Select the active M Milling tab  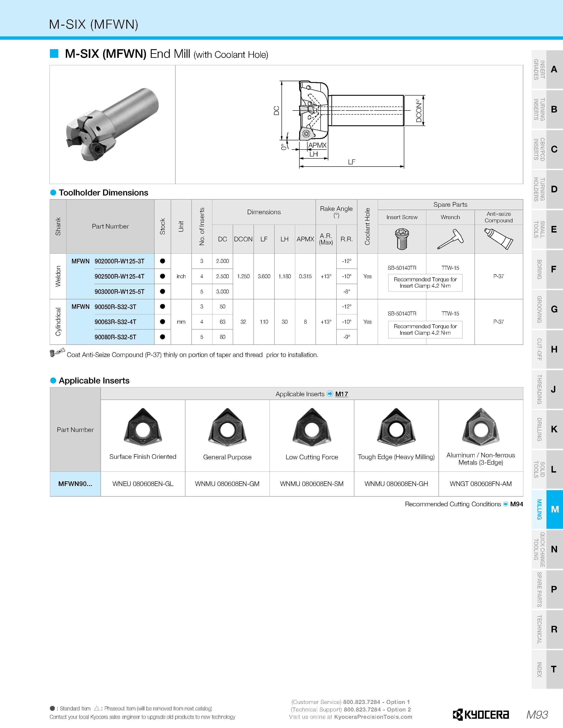(x=547, y=509)
